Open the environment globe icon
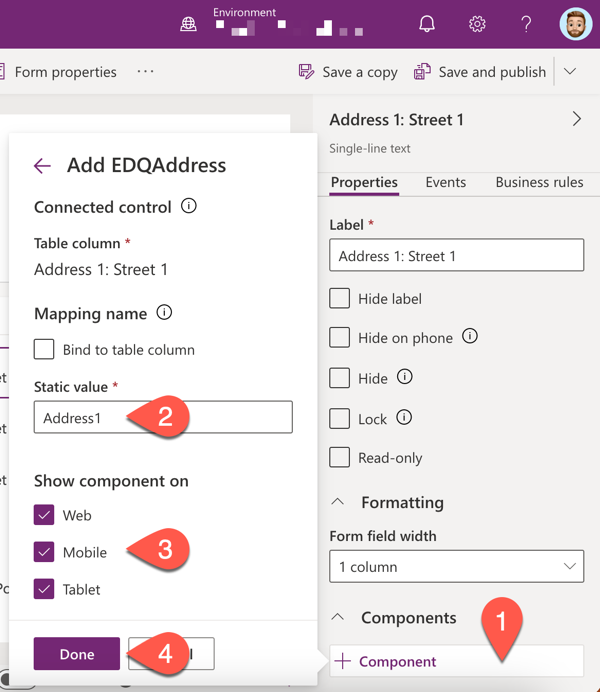Image resolution: width=600 pixels, height=692 pixels. pyautogui.click(x=188, y=24)
